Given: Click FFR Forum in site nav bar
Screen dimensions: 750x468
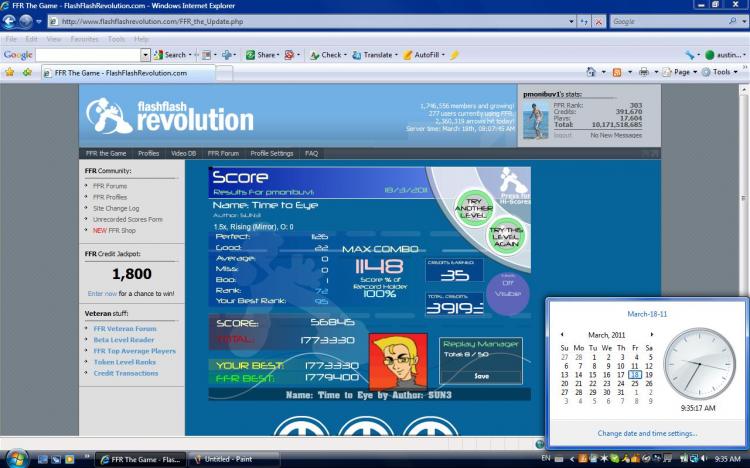Looking at the screenshot, I should point(223,154).
